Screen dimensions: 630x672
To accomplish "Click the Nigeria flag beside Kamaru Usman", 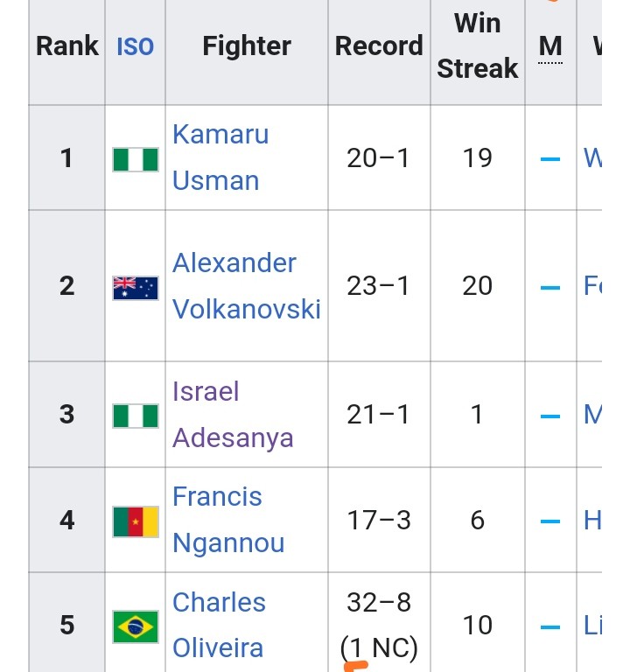I will point(136,159).
